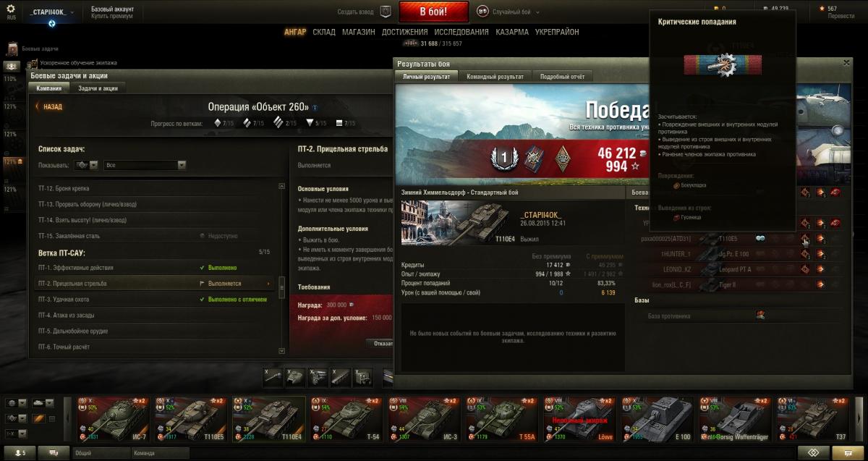Screen dimensions: 868x461
Task: Open the create platoon shield icon
Action: 386,12
